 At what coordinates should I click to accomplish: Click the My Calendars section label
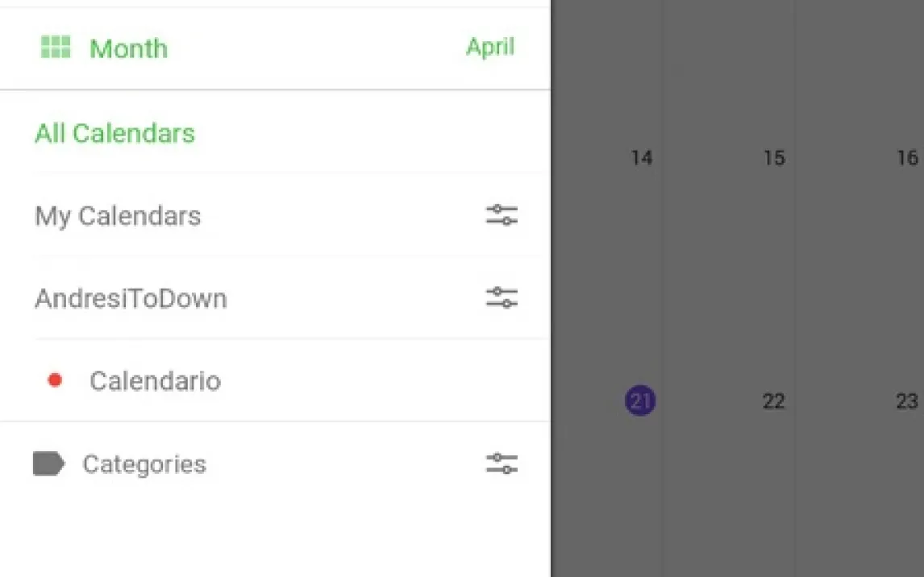[118, 216]
